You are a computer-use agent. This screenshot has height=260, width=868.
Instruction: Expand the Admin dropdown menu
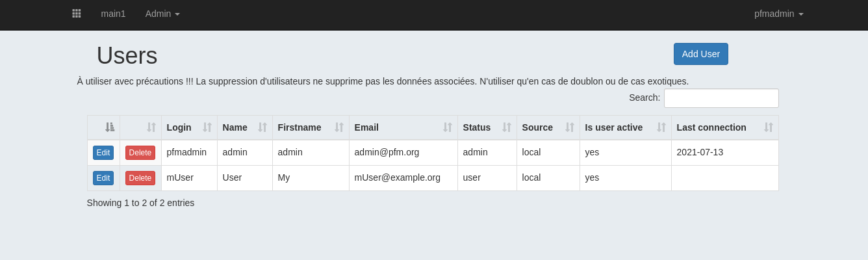(x=162, y=14)
